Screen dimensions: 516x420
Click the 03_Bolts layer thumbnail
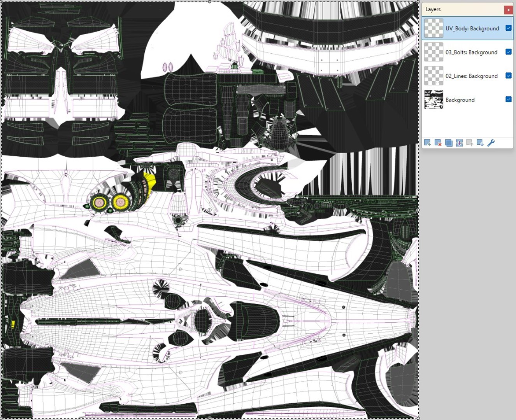434,52
